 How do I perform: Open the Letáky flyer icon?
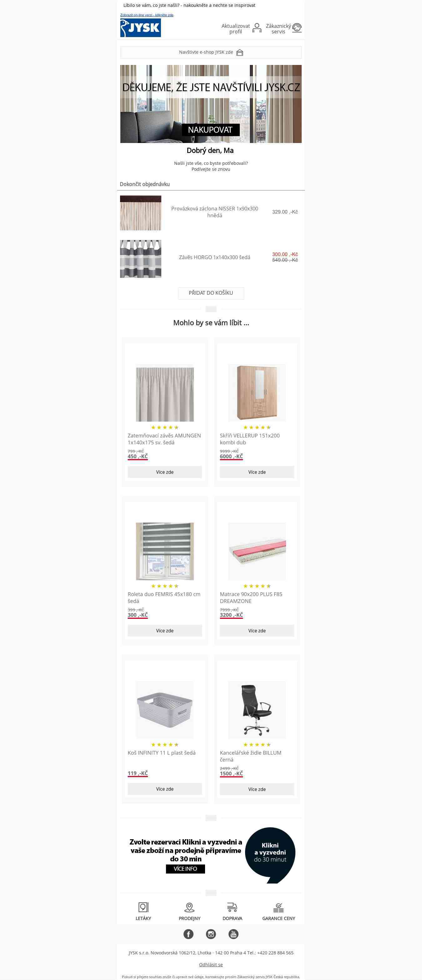[143, 907]
